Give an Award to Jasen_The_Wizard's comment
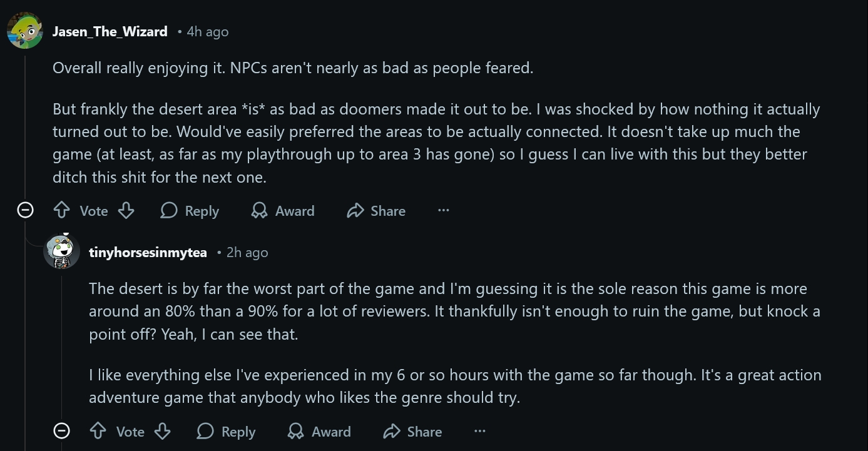 (x=283, y=211)
